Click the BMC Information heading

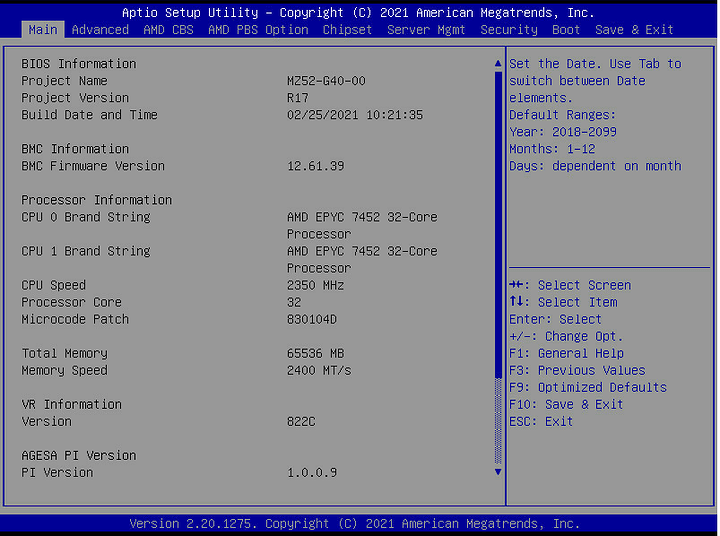pyautogui.click(x=75, y=149)
